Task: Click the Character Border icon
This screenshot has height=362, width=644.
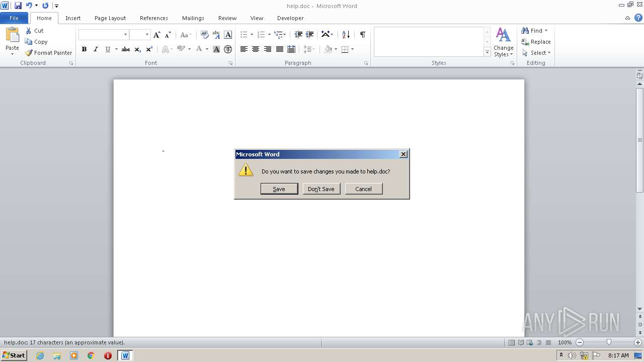Action: 228,35
